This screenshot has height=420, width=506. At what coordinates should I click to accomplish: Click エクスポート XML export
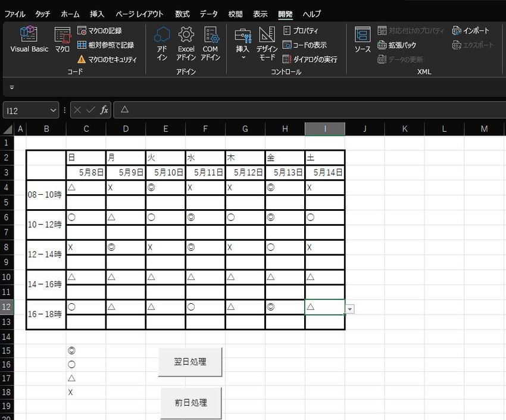click(x=473, y=45)
